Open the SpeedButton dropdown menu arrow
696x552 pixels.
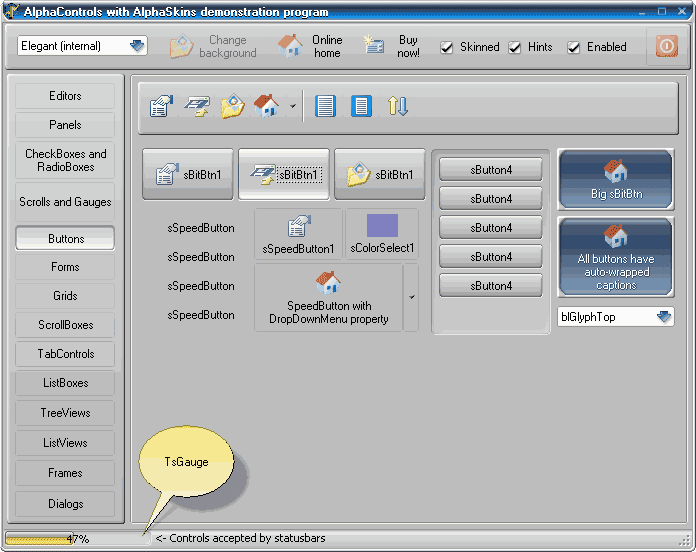click(x=411, y=297)
